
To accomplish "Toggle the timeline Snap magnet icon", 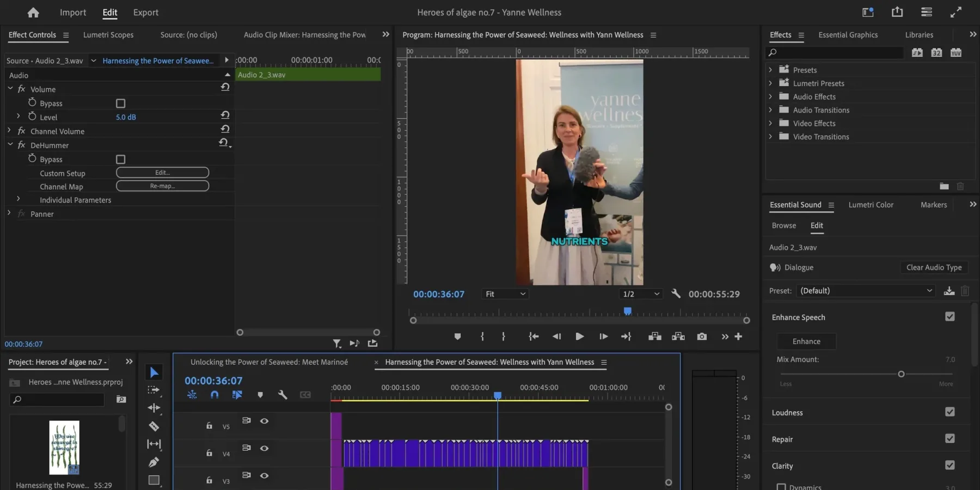I will [x=215, y=395].
